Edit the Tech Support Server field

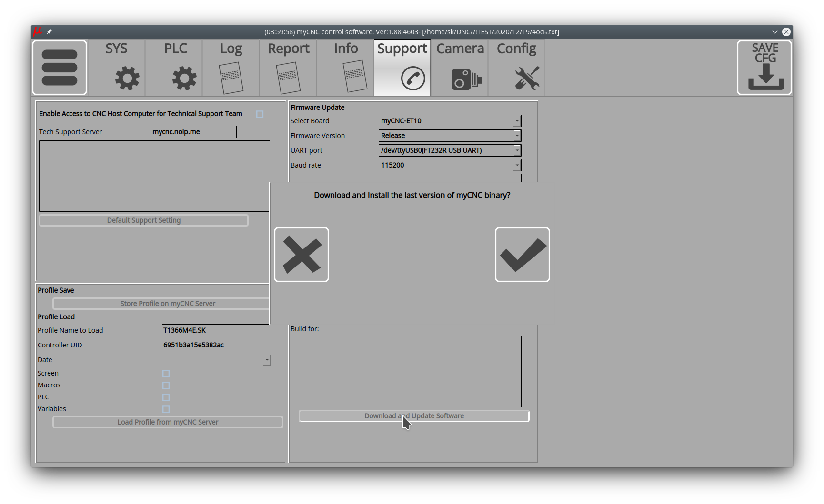pos(194,132)
